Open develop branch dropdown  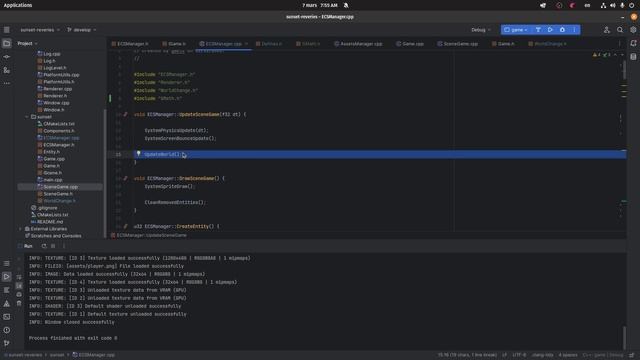pos(82,30)
